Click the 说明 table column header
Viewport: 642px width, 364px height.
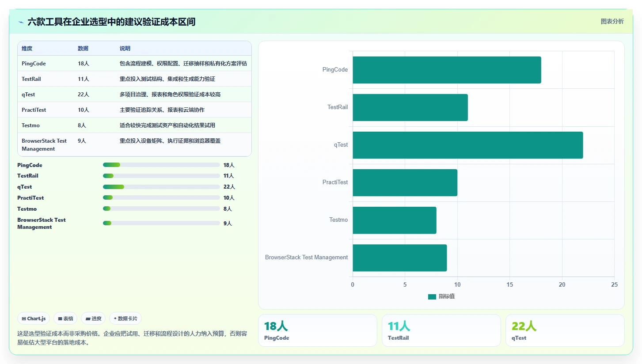tap(125, 49)
